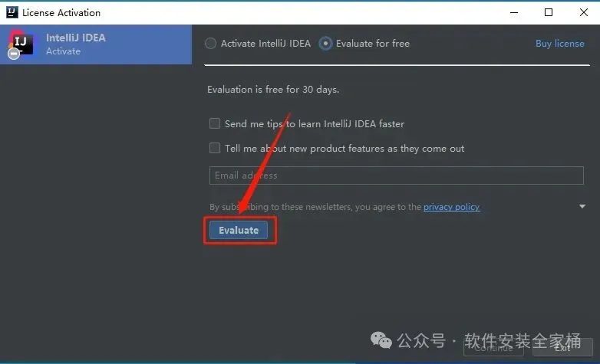Click the Exit button at bottom right

tap(562, 348)
